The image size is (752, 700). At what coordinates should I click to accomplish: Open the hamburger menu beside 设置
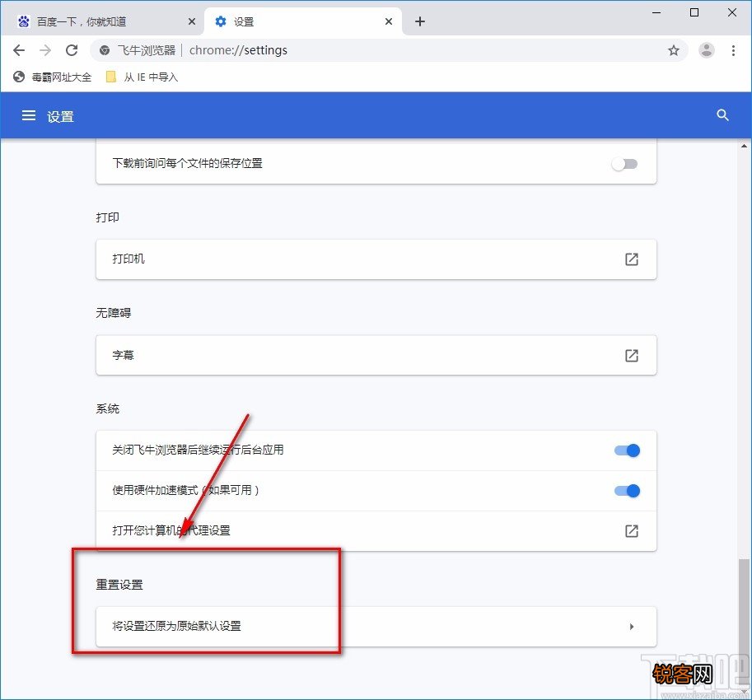tap(29, 115)
